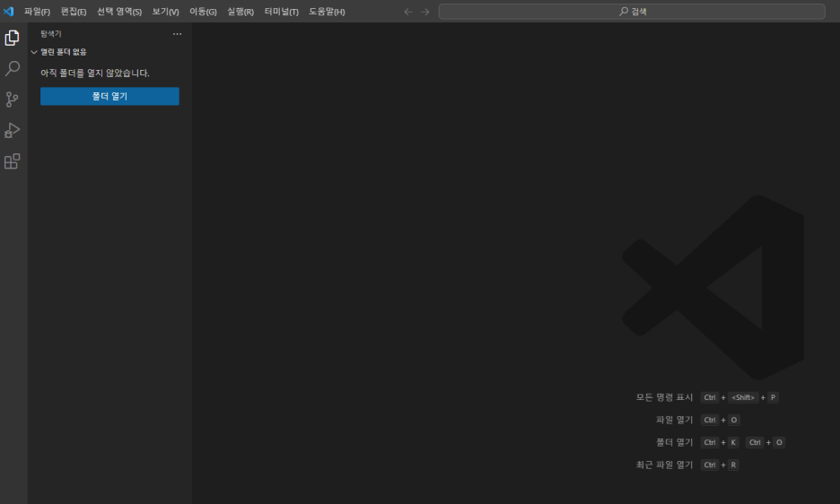Open the 이동(G) menu
The width and height of the screenshot is (840, 504).
[203, 12]
